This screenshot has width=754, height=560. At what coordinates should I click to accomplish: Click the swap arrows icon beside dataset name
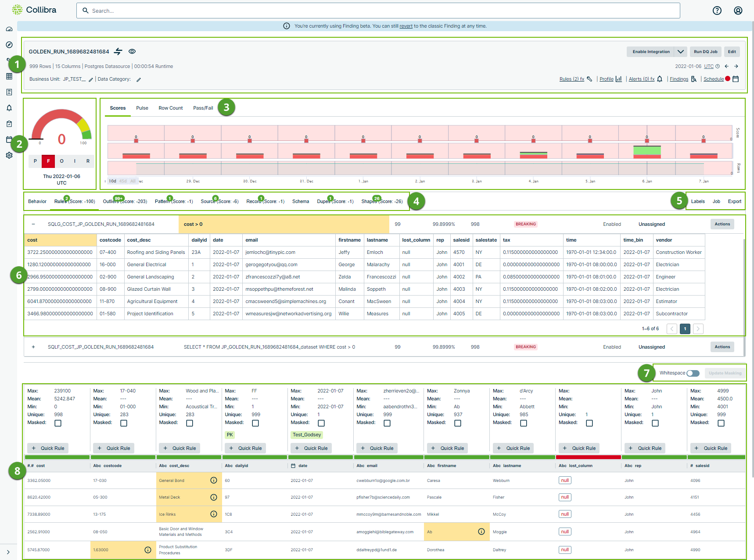[x=118, y=52]
